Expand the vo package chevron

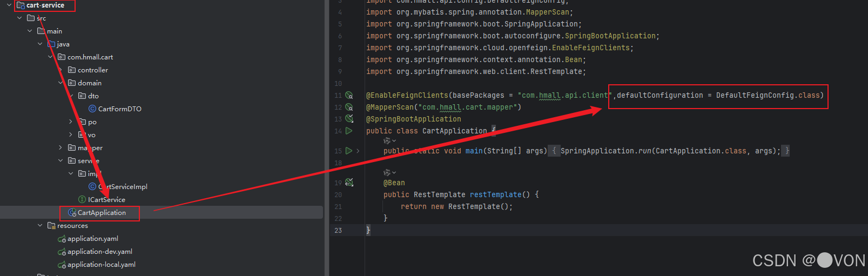click(71, 134)
